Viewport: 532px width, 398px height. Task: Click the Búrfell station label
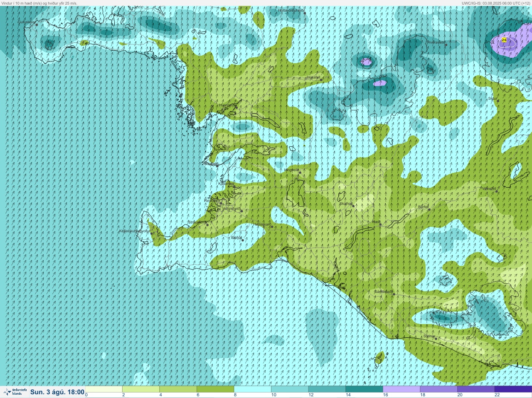423,207
